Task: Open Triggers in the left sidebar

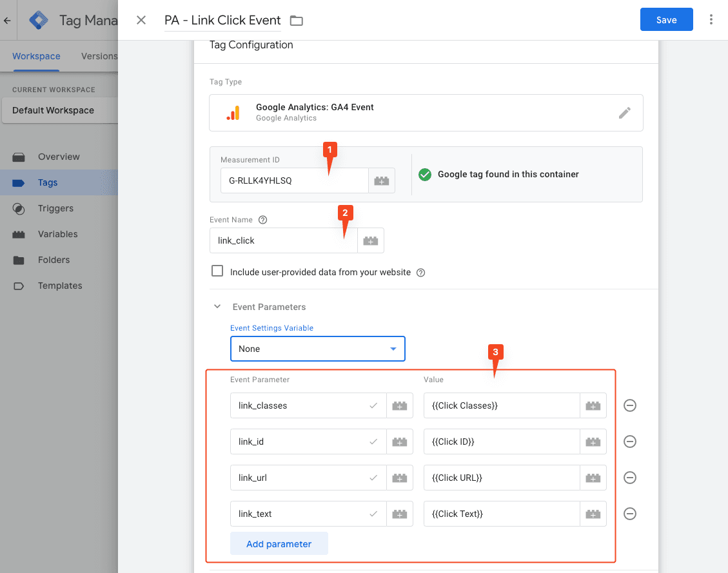Action: [55, 208]
